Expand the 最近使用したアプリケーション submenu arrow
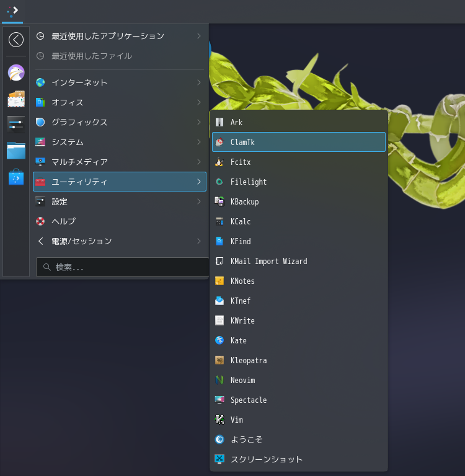Viewport: 465px width, 476px height. (x=199, y=36)
